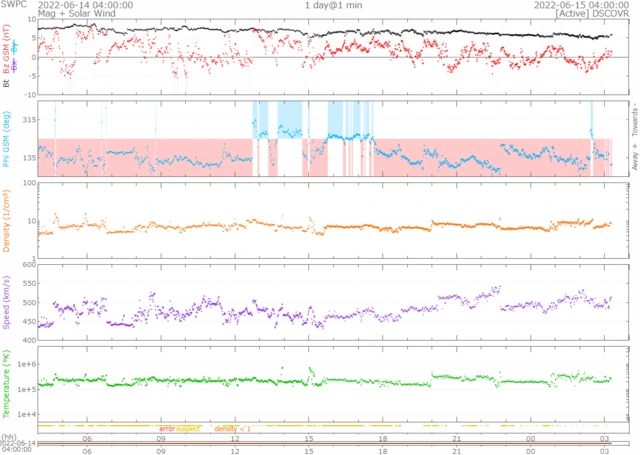This screenshot has height=455, width=640.
Task: Select the start time 2022-06-14 04:00:00 header
Action: 85,5
